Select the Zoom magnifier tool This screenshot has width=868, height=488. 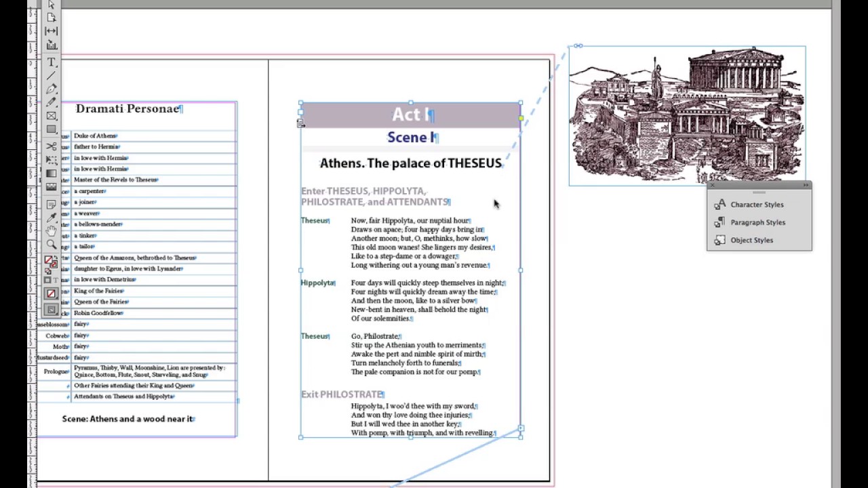[x=52, y=245]
